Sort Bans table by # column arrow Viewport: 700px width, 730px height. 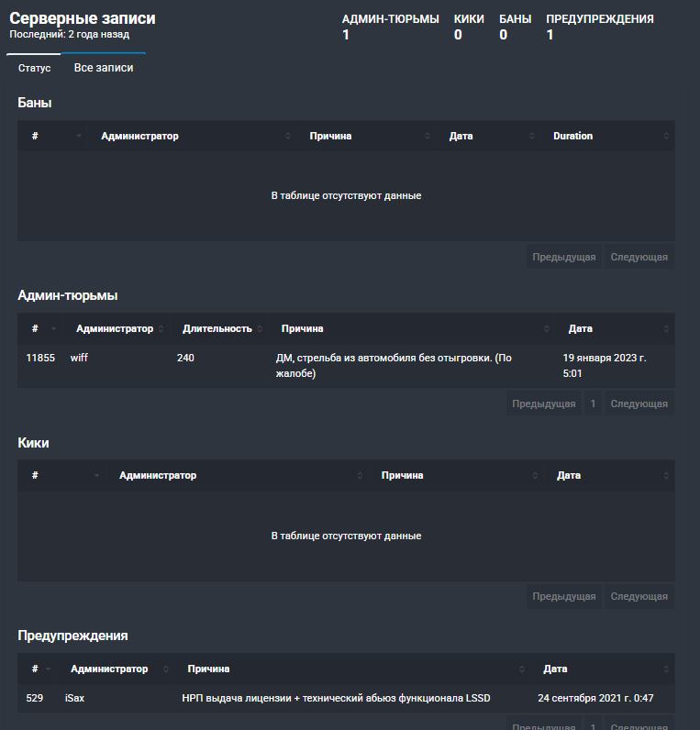[79, 136]
